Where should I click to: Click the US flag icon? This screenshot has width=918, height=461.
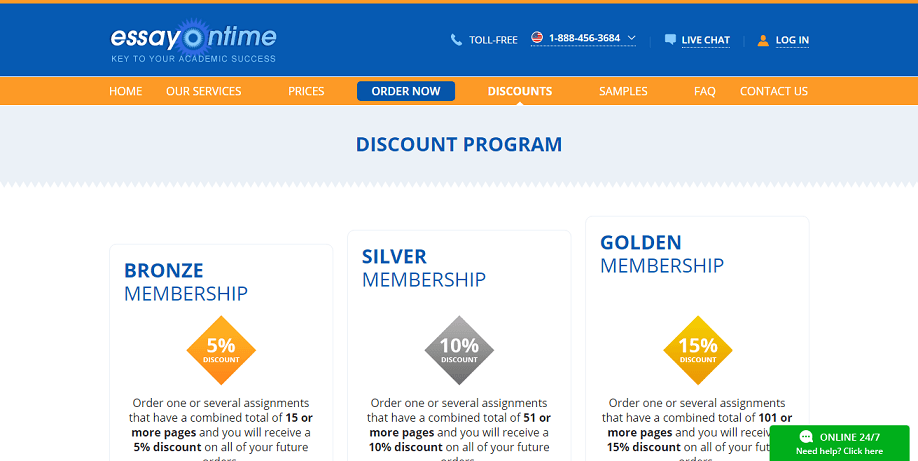(x=537, y=37)
